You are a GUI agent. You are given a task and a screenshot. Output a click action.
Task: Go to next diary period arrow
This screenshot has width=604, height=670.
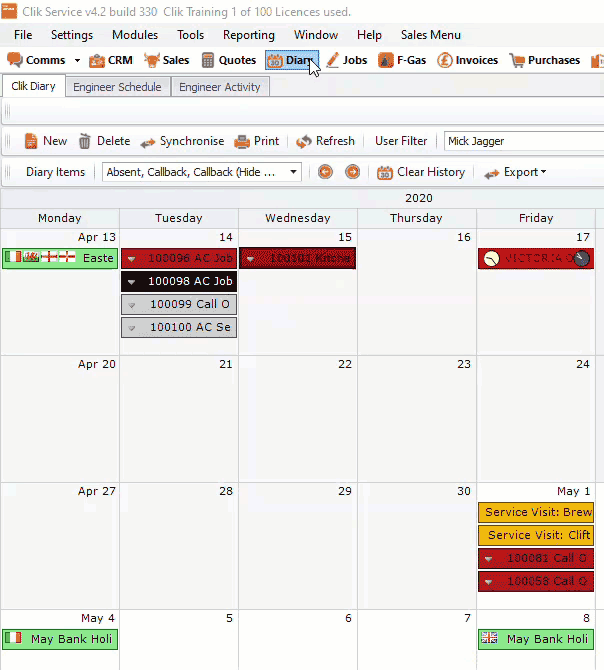tap(352, 172)
